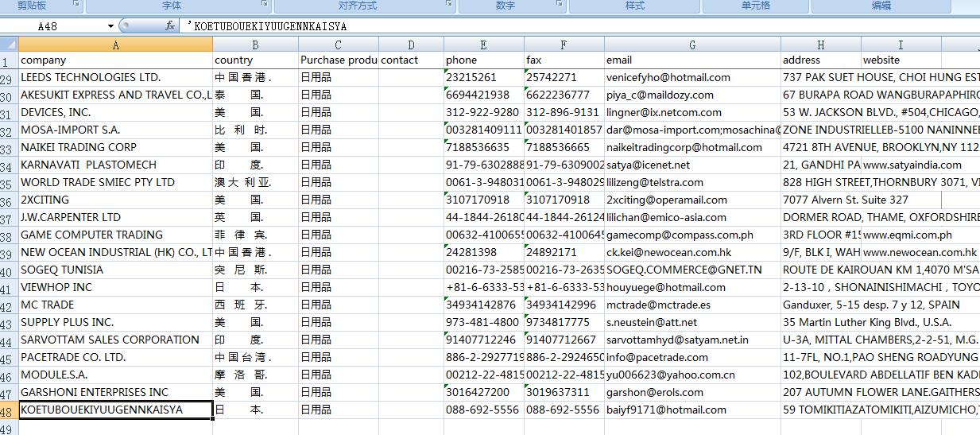Image resolution: width=980 pixels, height=435 pixels.
Task: Select cell LEEDS TECHNOLOGIES LTD.
Action: [116, 78]
